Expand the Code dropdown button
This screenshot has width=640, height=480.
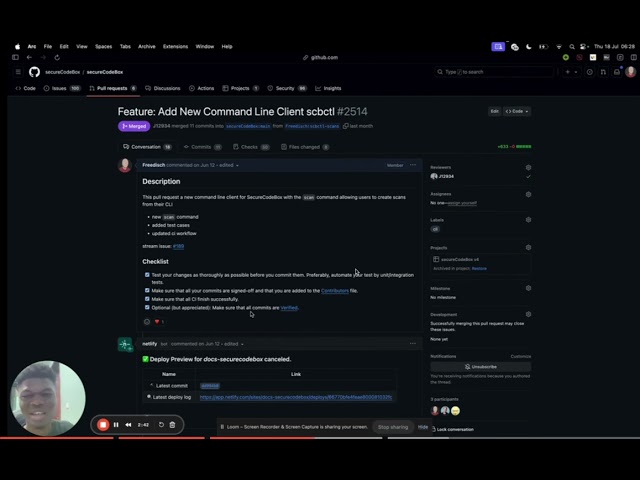517,111
